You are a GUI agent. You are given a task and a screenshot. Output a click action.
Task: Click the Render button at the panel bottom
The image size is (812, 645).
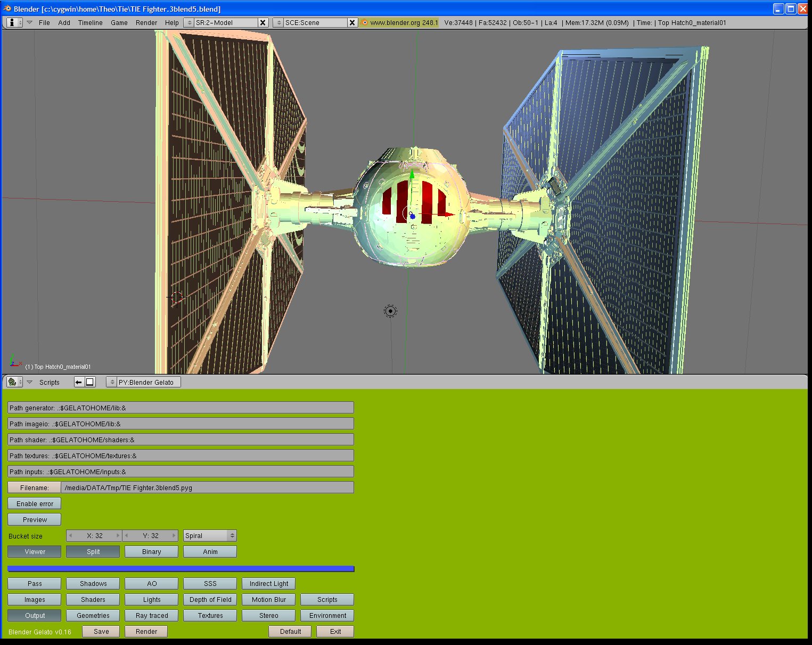[x=146, y=632]
